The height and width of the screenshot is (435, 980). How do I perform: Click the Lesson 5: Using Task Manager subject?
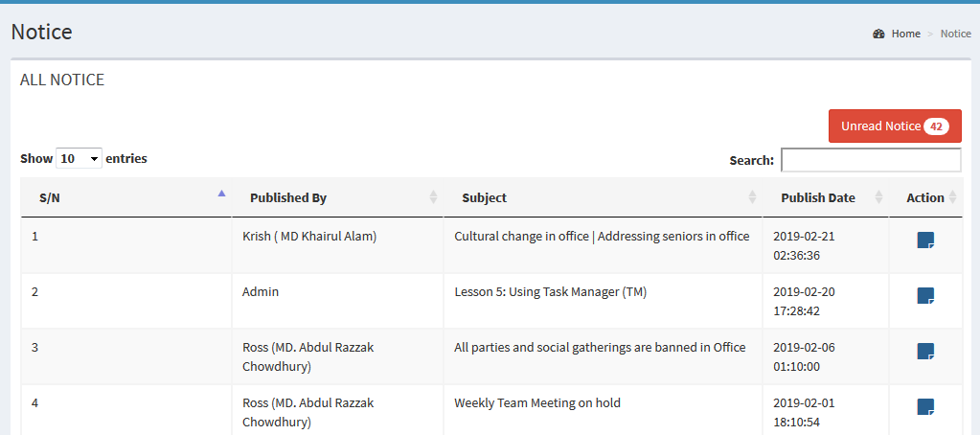550,292
